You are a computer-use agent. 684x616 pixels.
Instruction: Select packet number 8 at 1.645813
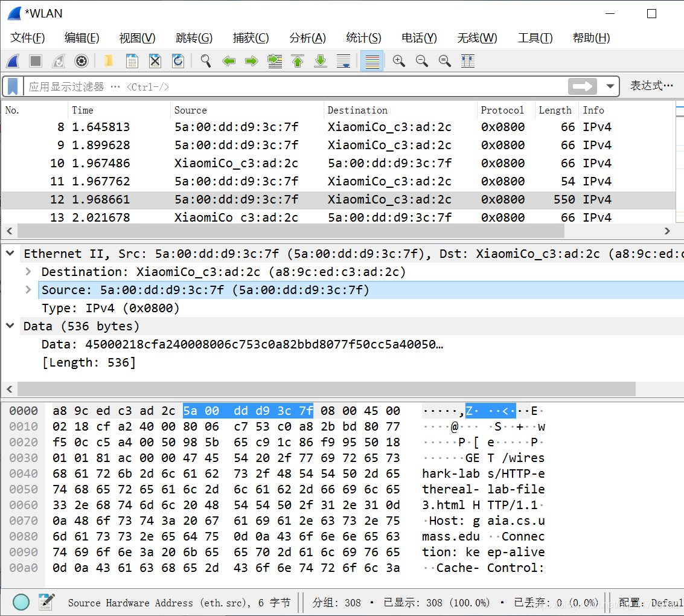(339, 127)
